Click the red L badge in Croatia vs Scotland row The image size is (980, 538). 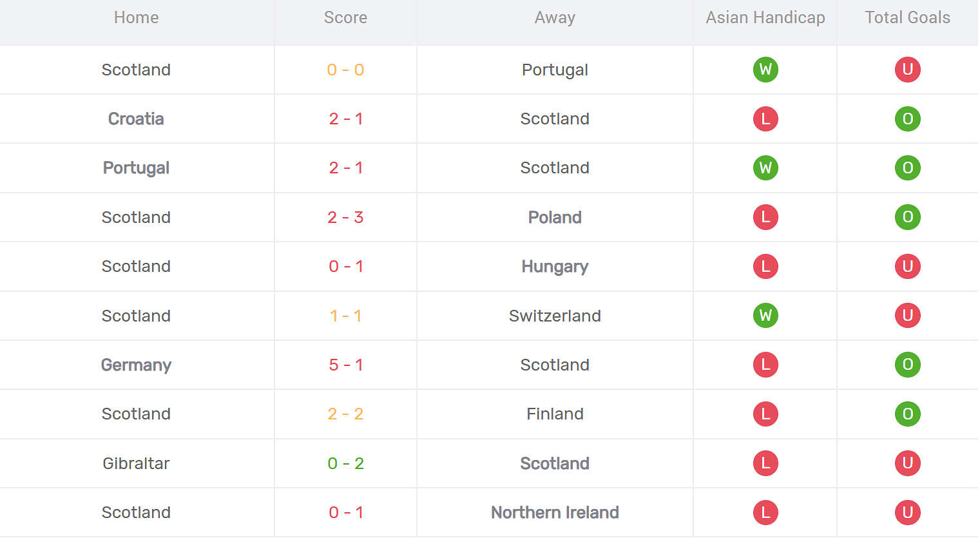click(x=765, y=119)
